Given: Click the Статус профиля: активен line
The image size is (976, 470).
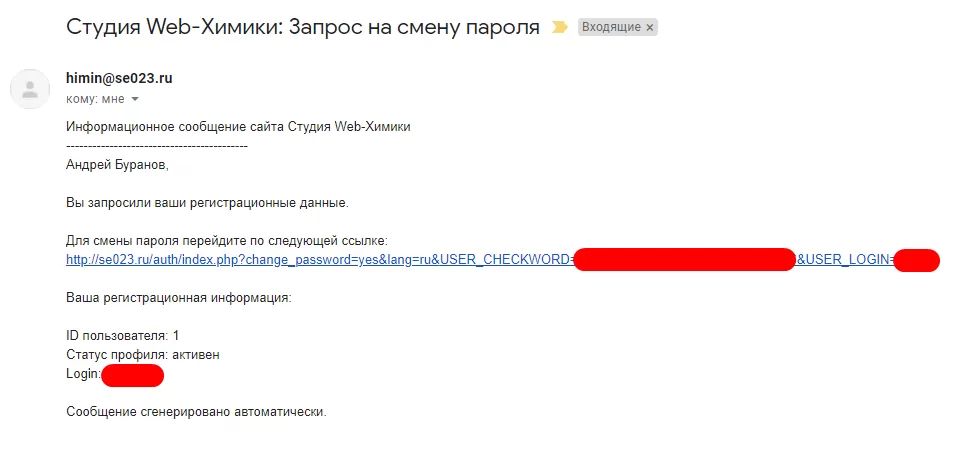Looking at the screenshot, I should click(143, 354).
